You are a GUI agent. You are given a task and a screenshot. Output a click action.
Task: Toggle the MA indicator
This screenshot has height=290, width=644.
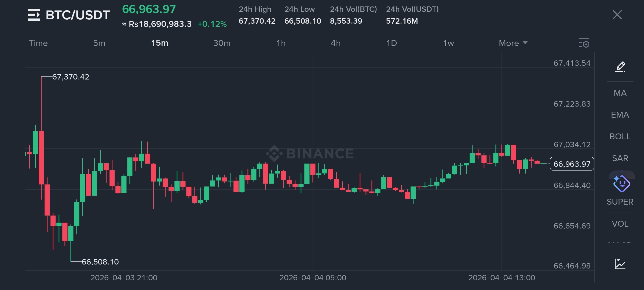(x=620, y=93)
